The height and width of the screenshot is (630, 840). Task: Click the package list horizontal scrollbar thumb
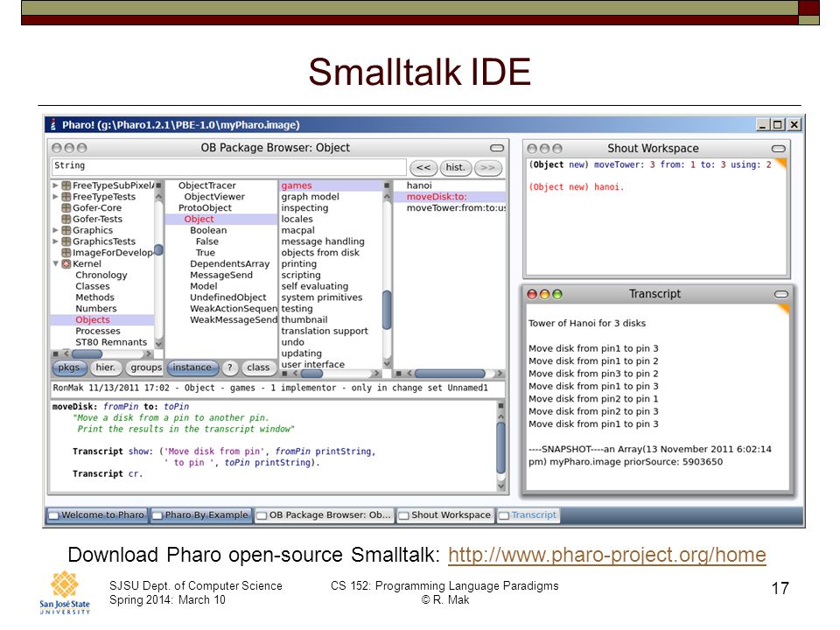coord(87,354)
